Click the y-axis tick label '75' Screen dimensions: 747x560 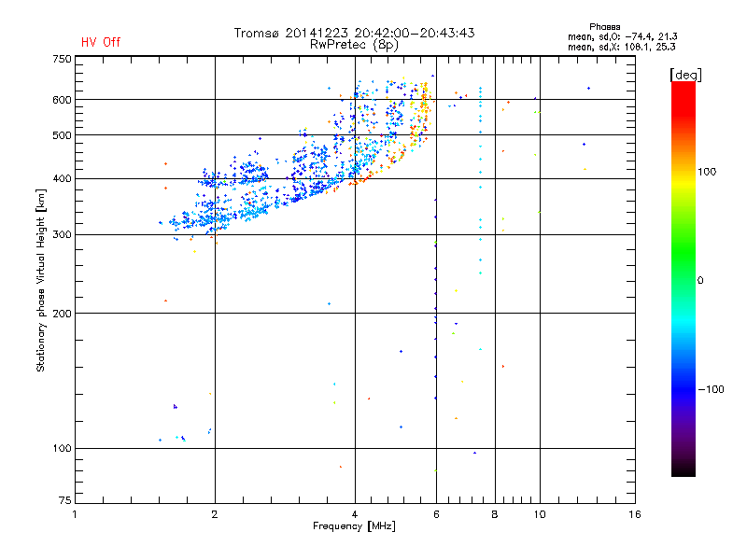pos(65,500)
